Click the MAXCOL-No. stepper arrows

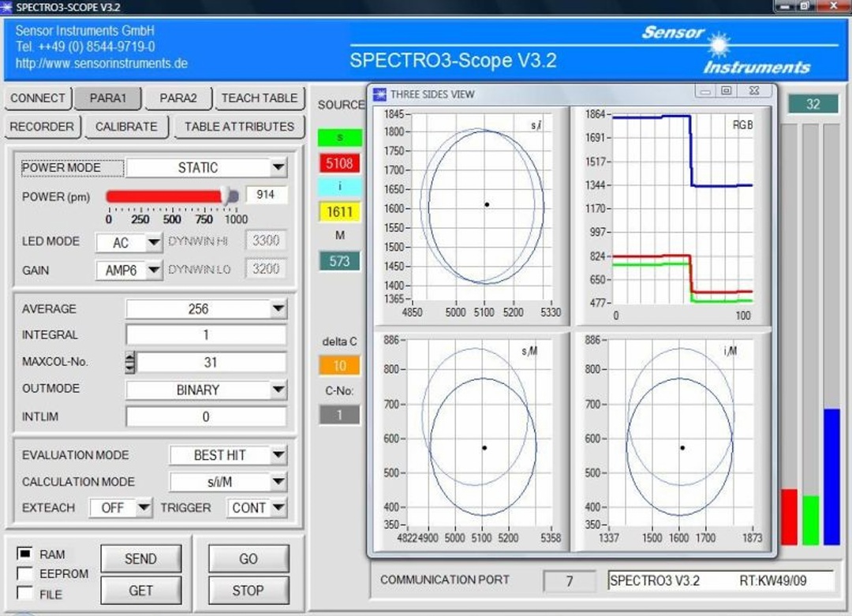[x=130, y=362]
